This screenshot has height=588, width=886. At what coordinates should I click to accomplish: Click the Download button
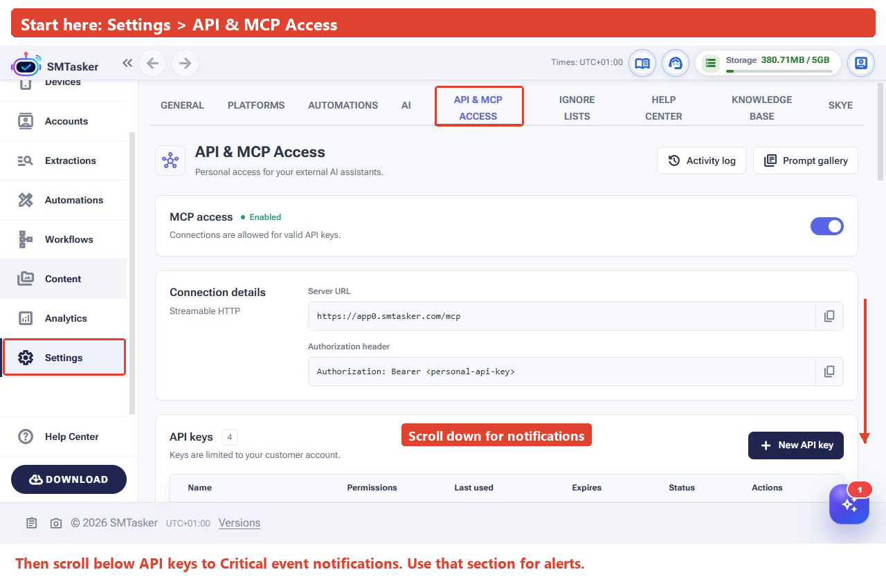(x=69, y=479)
